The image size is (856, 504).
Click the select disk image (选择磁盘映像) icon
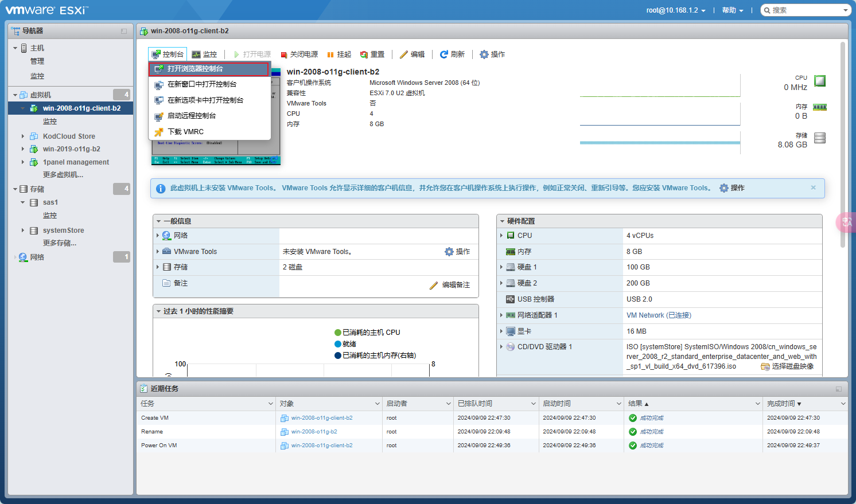click(x=765, y=366)
